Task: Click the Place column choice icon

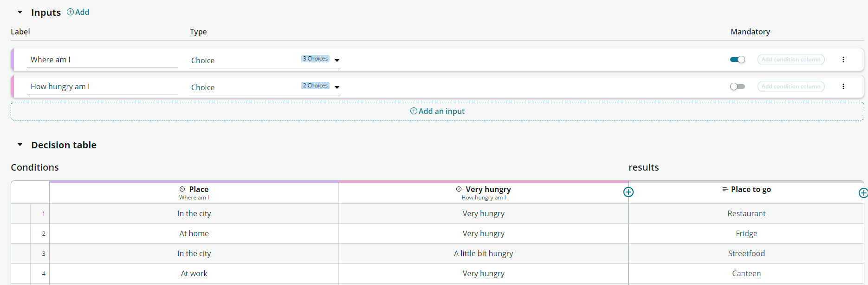Action: 182,189
